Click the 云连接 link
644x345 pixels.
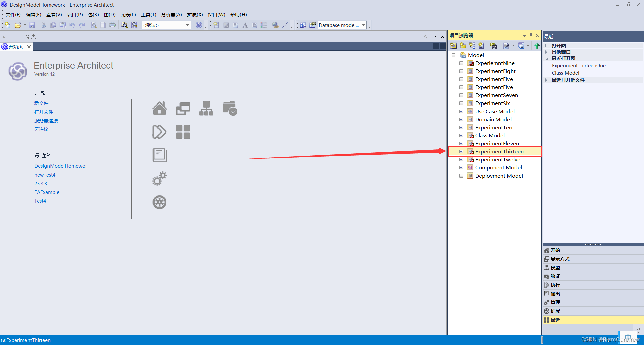tap(41, 129)
